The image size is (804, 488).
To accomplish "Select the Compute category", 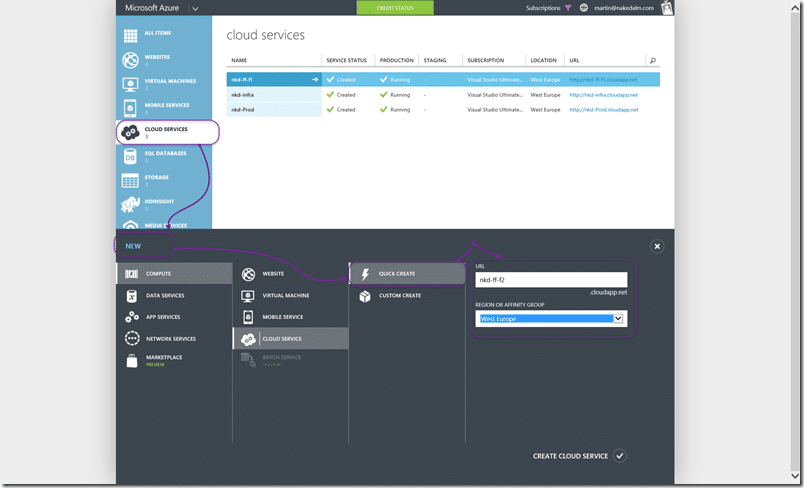I will (174, 274).
